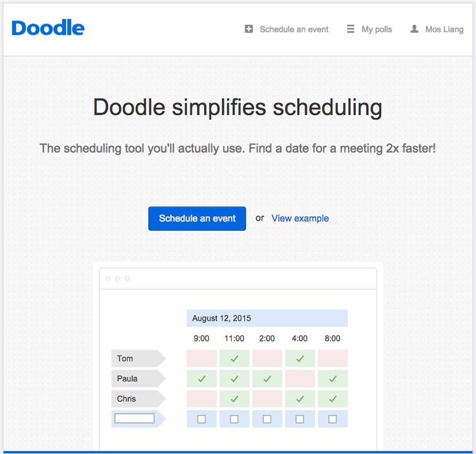
Task: Open the Mos Liang account menu
Action: (x=444, y=29)
